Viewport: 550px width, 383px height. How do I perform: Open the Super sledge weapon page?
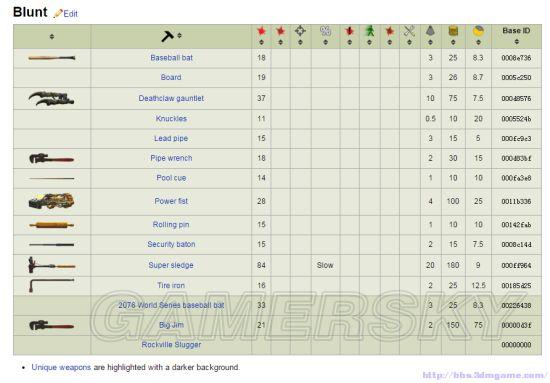coord(171,265)
